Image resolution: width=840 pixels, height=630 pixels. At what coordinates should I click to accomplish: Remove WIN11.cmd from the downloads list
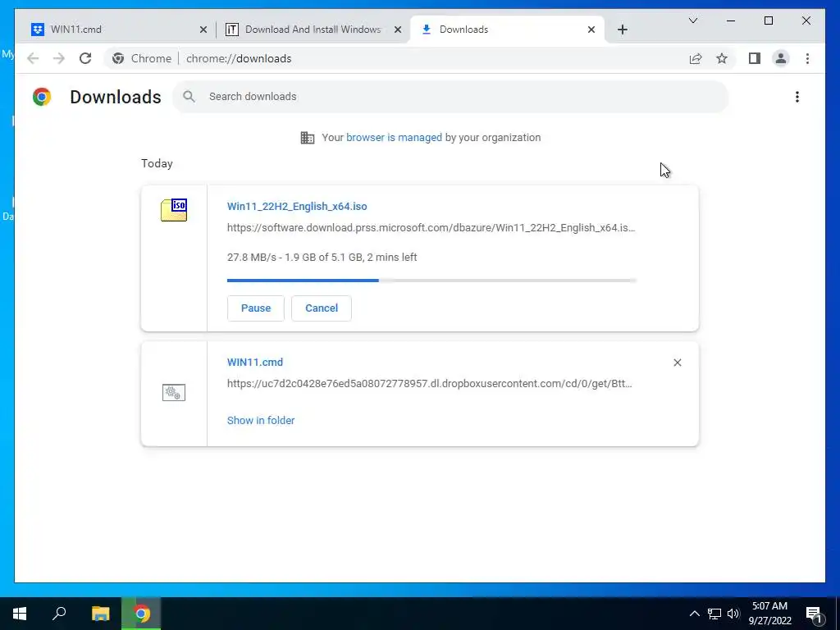(x=677, y=363)
